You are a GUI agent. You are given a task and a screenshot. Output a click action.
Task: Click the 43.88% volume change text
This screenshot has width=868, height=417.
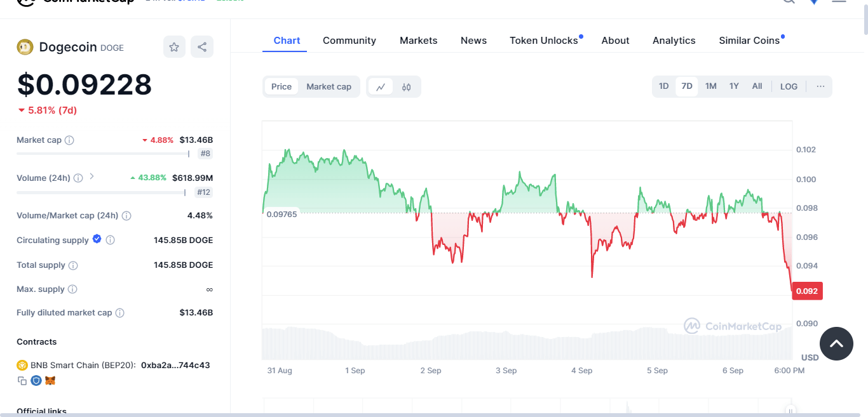tap(149, 178)
